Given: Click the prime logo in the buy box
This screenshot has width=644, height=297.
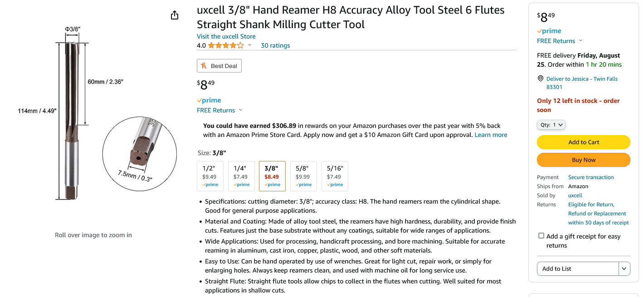Looking at the screenshot, I should (549, 31).
